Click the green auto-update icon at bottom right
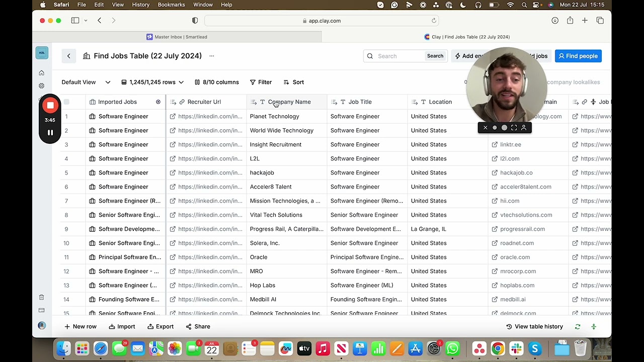644x362 pixels. pyautogui.click(x=594, y=327)
